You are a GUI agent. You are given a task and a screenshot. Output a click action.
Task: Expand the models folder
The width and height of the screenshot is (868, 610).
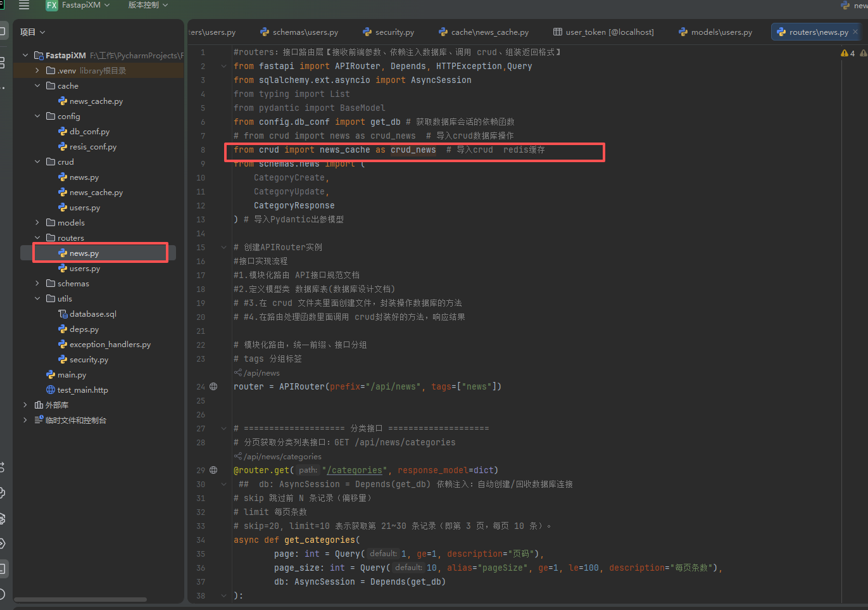tap(37, 223)
